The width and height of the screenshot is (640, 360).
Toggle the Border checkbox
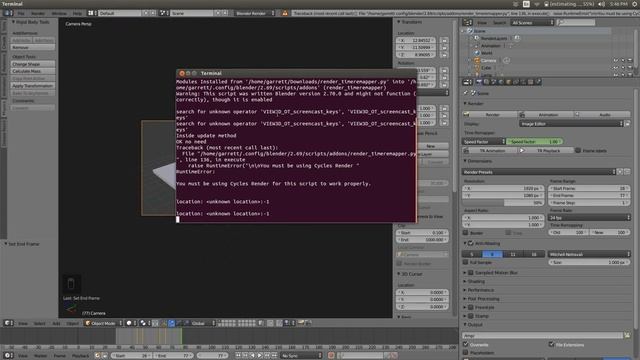466,233
